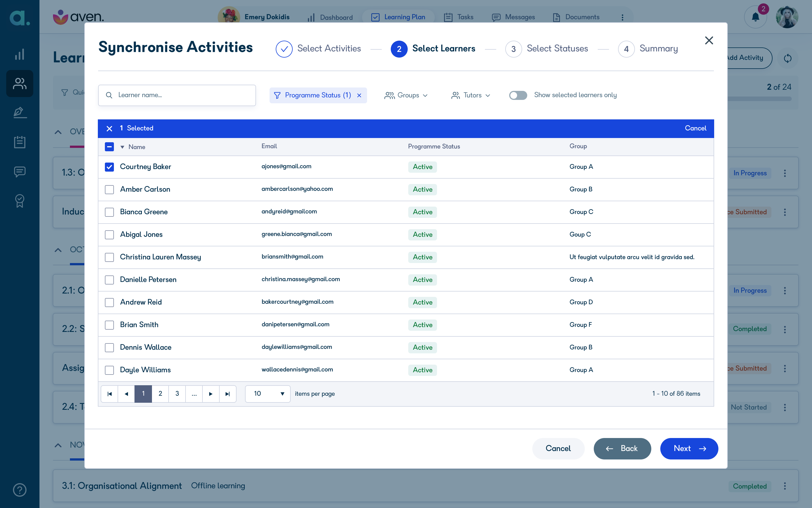
Task: Select Dennis Wallace checkbox
Action: (x=109, y=347)
